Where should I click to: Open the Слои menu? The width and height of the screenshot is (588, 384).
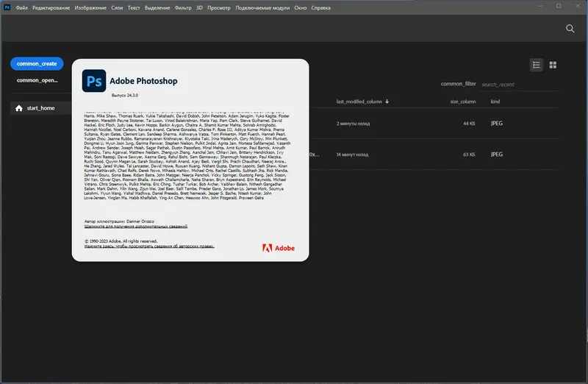click(117, 7)
